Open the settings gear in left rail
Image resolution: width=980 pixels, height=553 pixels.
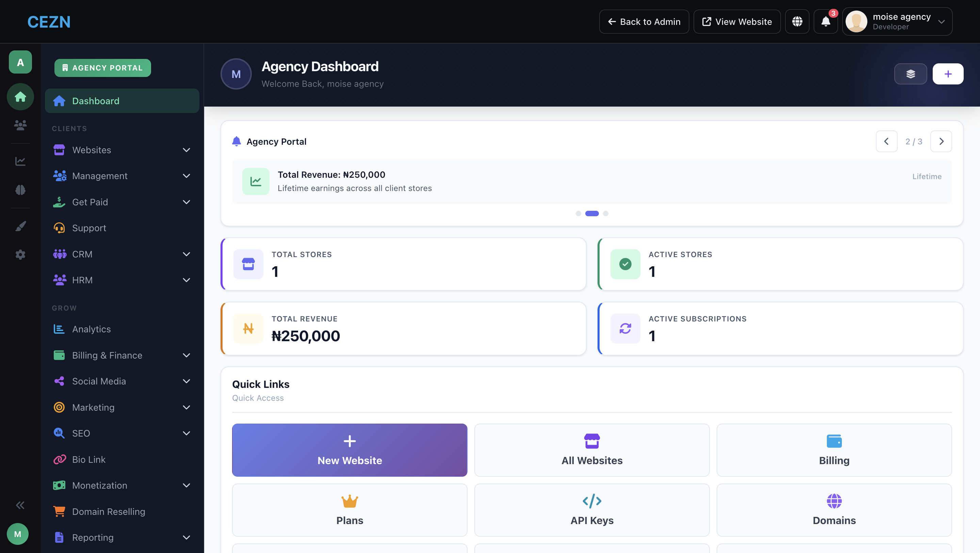coord(20,254)
